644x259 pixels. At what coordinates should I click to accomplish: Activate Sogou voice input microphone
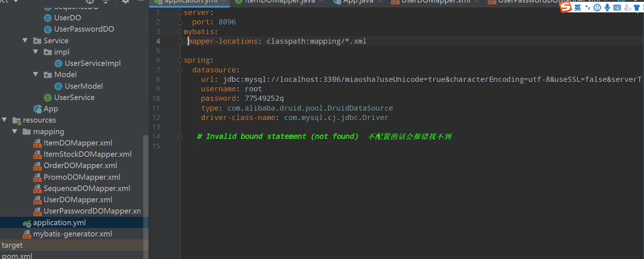click(x=607, y=8)
